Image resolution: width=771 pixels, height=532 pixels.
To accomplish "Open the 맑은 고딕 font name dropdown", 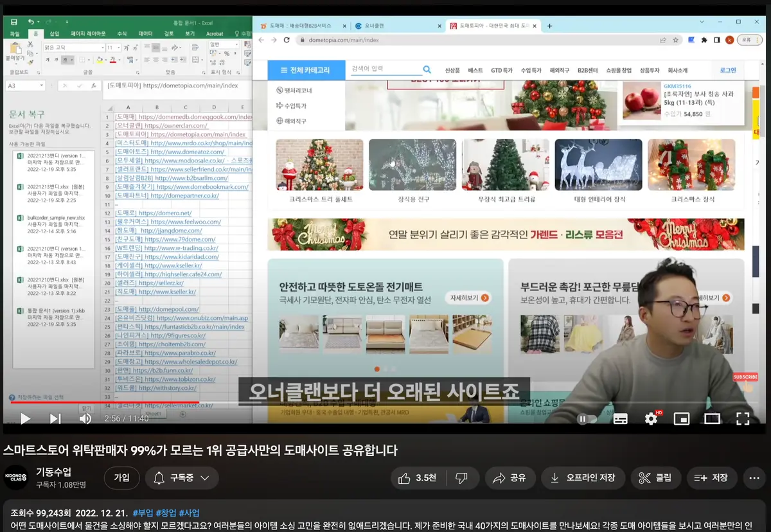I will (x=102, y=48).
